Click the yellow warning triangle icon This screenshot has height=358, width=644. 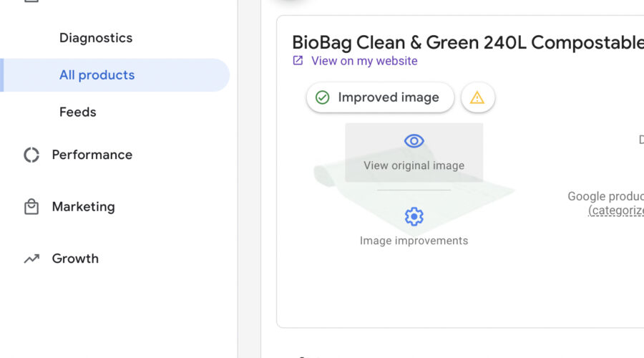477,97
